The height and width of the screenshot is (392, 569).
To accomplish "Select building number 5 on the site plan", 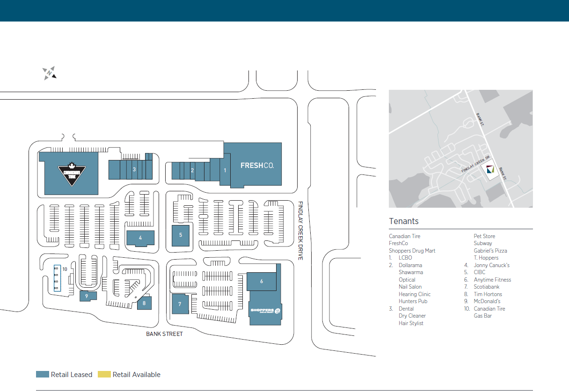I will (180, 235).
